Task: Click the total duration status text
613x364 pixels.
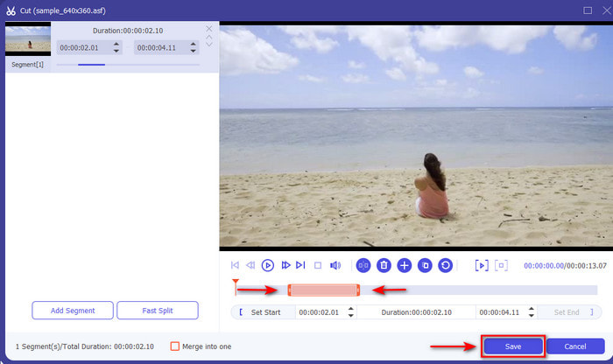Action: click(x=85, y=346)
